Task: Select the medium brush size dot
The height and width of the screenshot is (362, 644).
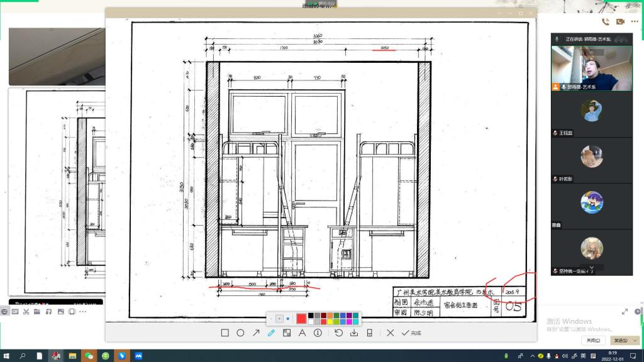Action: tap(280, 319)
